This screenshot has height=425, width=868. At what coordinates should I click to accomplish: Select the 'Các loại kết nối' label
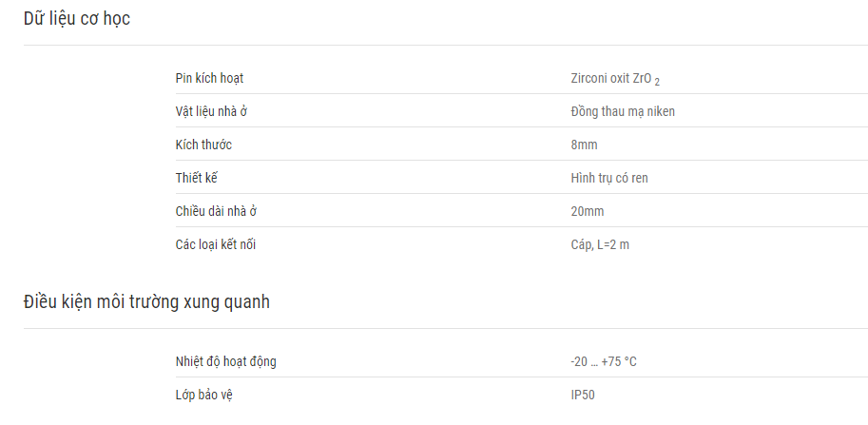point(216,244)
